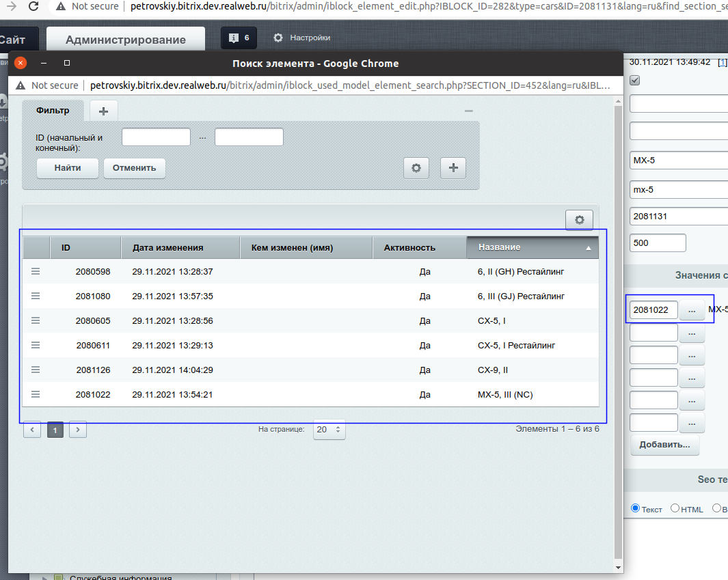Click the plus button beside filter gear

coord(453,167)
